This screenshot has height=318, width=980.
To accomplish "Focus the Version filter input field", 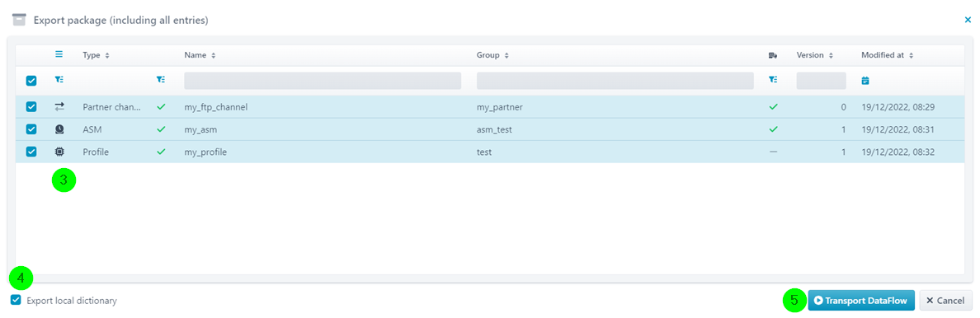I will pyautogui.click(x=822, y=81).
